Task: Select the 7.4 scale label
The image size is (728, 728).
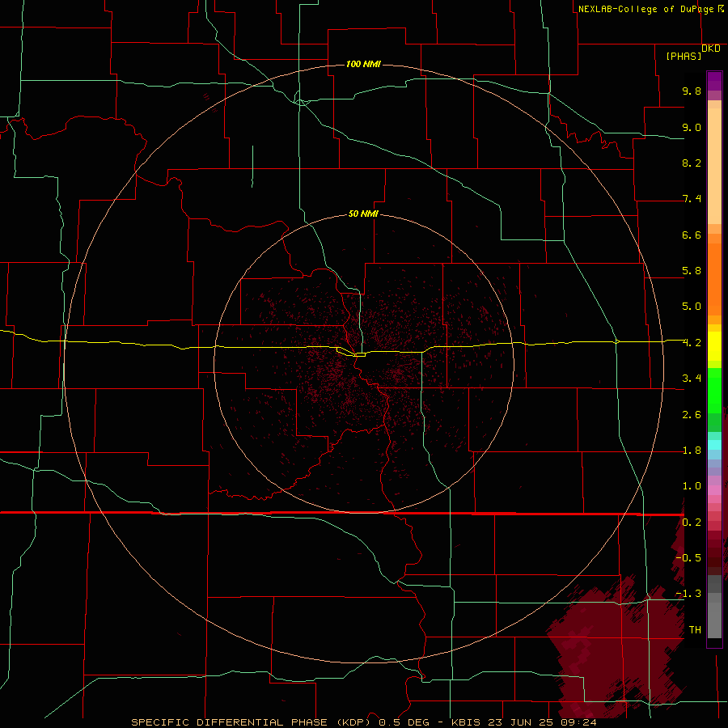Action: coord(692,199)
